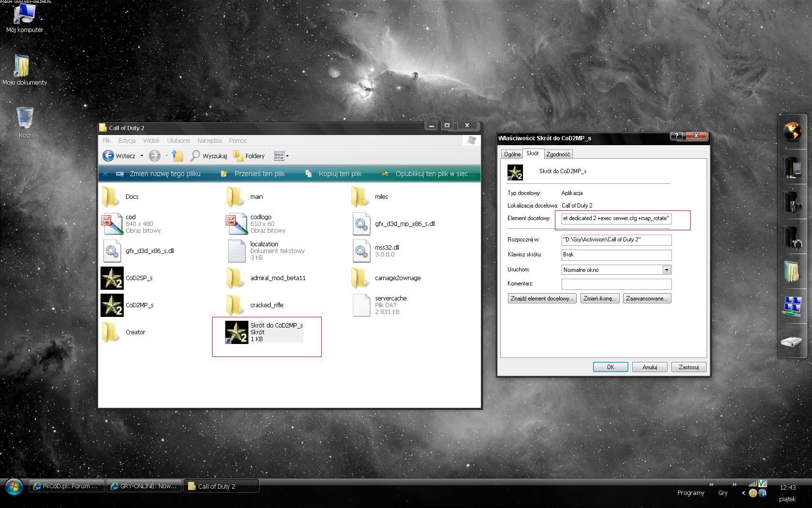Select the Docs folder
Screen dimensions: 812x508
click(x=120, y=197)
